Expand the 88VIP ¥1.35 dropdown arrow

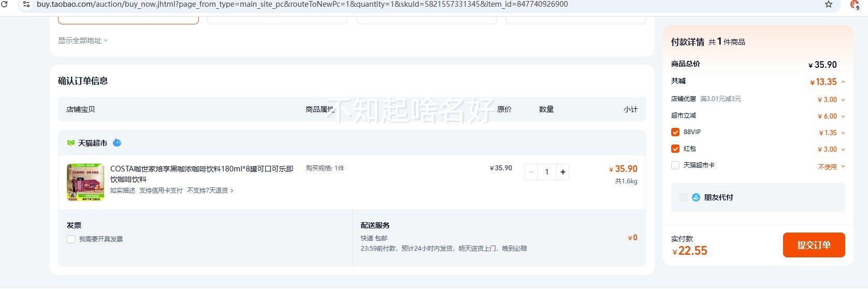(x=843, y=133)
